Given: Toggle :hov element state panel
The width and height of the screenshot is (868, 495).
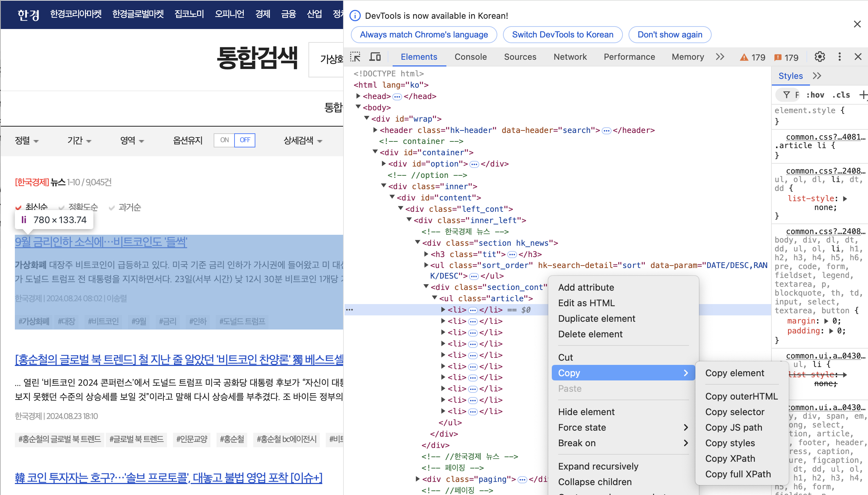Looking at the screenshot, I should [x=815, y=95].
